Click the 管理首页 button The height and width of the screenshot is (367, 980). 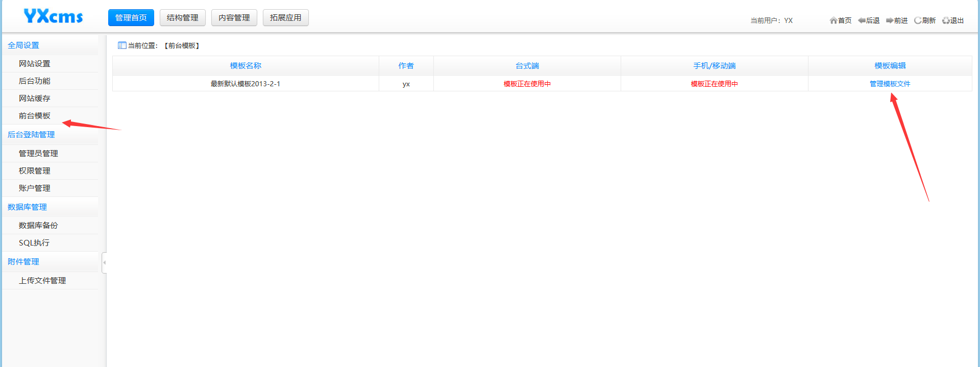[131, 17]
